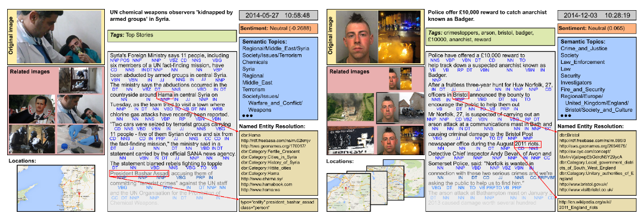Open dbr:Category:Fertile_Crescent entry
644x219 pixels.
tap(271, 152)
